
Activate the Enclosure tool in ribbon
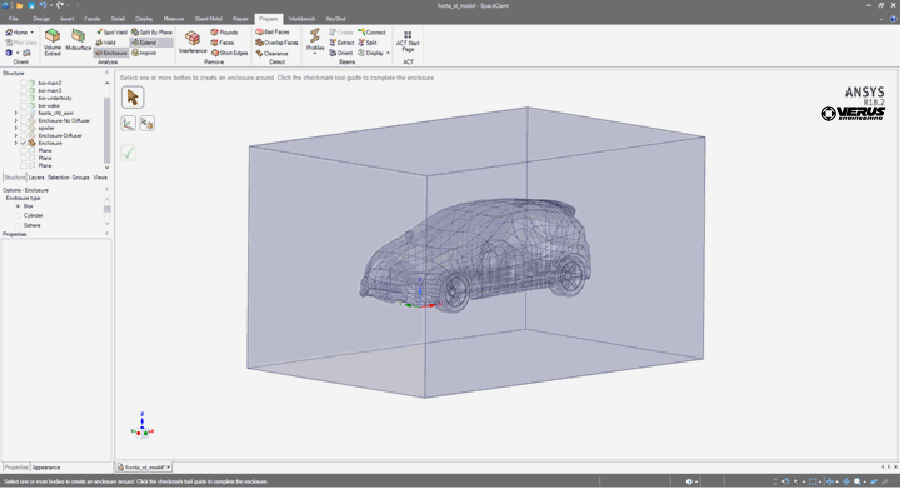(x=111, y=53)
